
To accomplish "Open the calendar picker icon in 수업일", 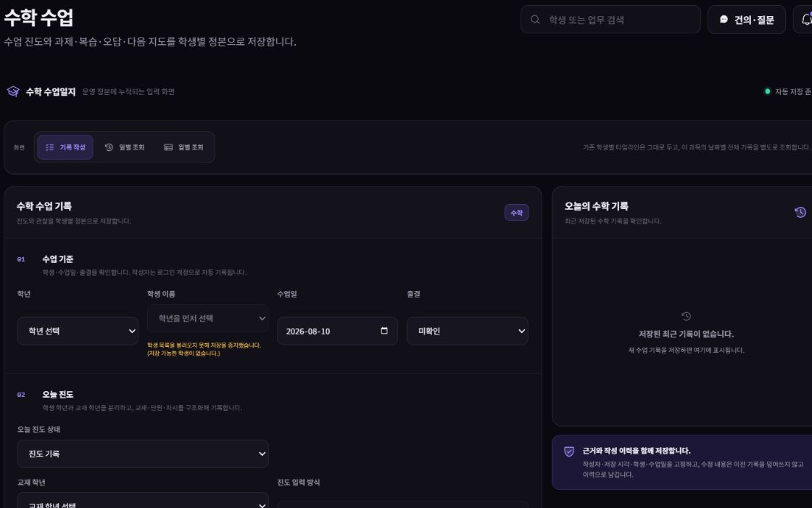I will pos(384,331).
